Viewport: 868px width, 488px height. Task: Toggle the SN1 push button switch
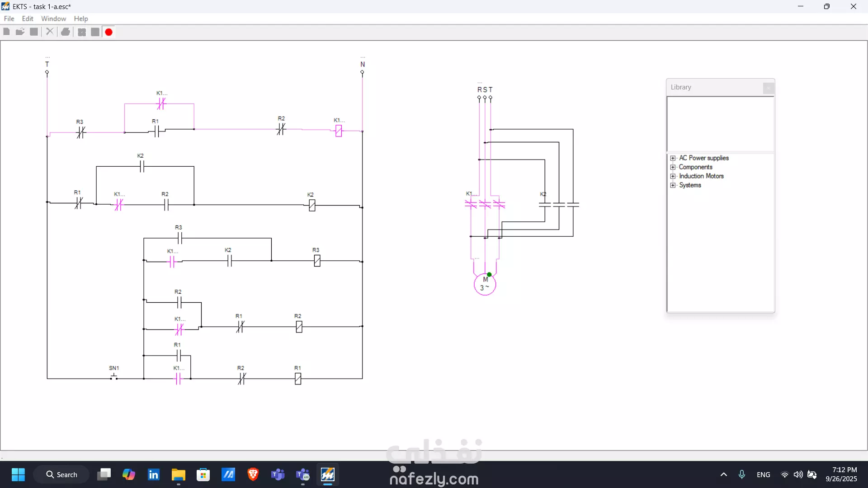(114, 376)
